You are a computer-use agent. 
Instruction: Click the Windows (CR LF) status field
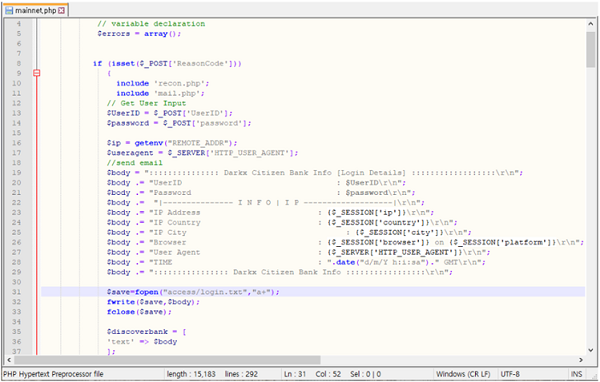[x=463, y=374]
